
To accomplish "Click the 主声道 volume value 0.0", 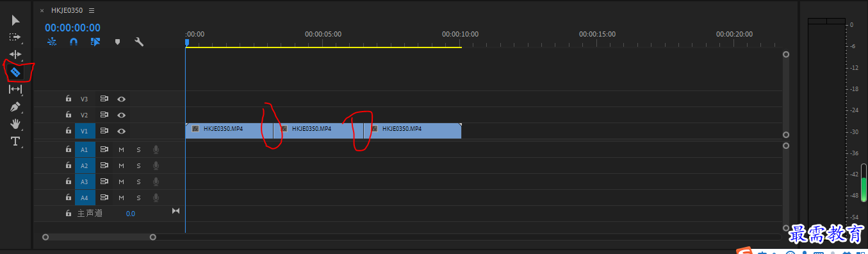I will 130,214.
